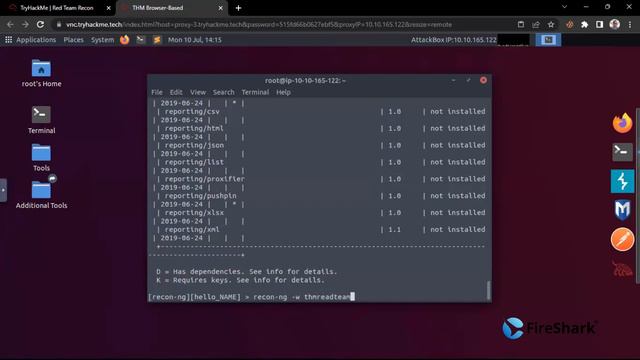640x360 pixels.
Task: Switch to THM Browser-Based tab
Action: pos(171,8)
